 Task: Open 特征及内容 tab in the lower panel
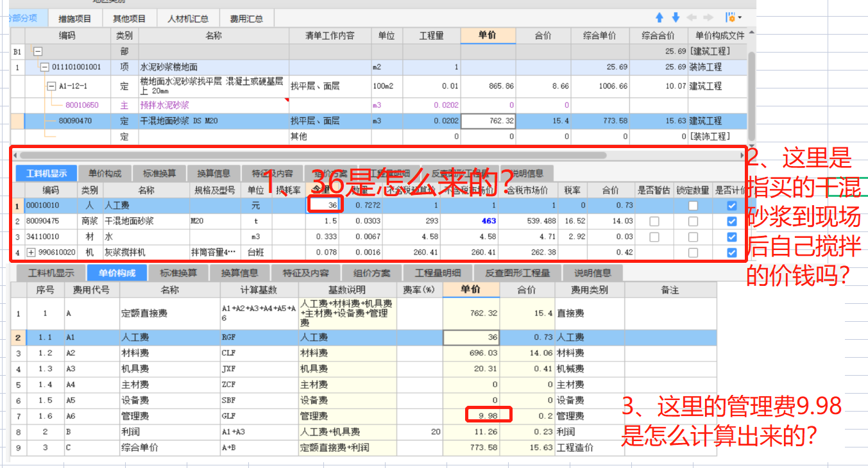(306, 273)
